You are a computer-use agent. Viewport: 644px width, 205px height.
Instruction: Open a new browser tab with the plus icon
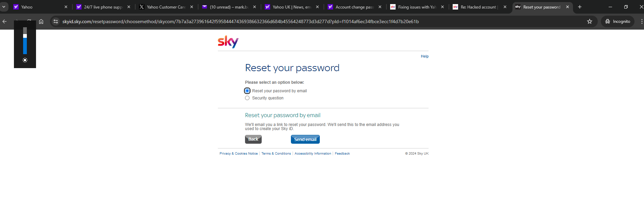(x=579, y=6)
